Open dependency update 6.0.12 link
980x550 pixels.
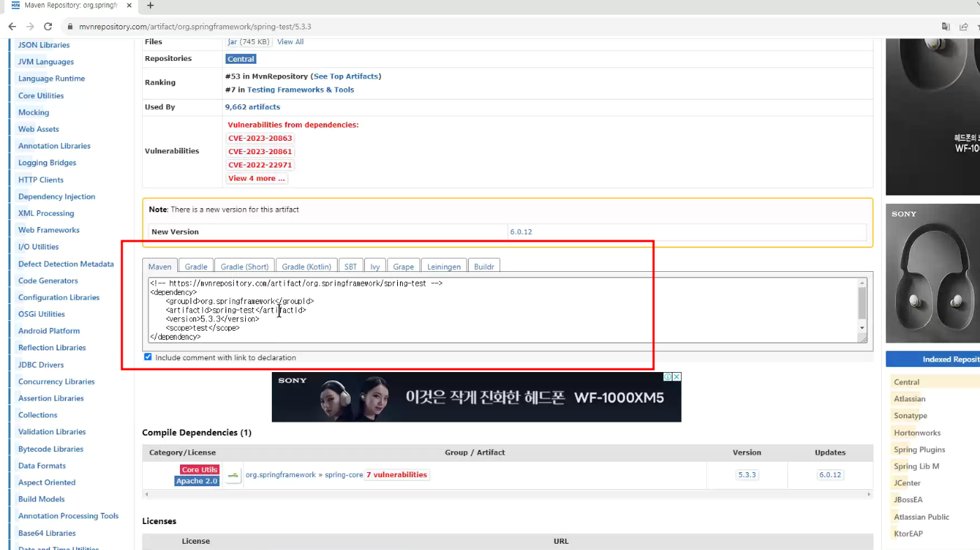click(830, 475)
